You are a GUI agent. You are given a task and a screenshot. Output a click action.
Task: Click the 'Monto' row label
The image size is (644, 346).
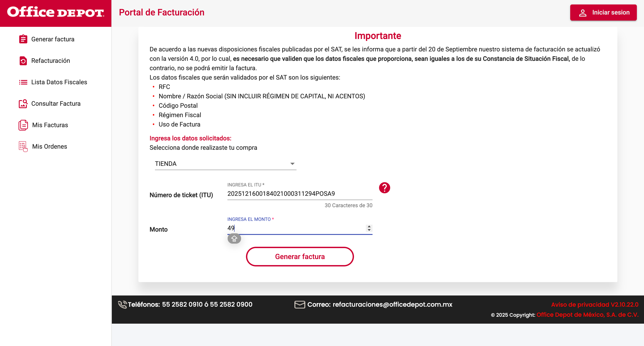click(x=159, y=230)
